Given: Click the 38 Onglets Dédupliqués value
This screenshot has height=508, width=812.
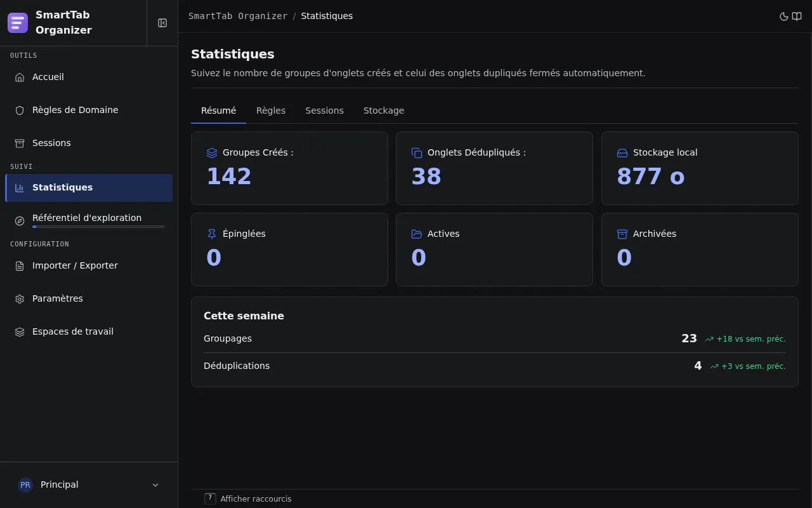Looking at the screenshot, I should click(x=426, y=177).
